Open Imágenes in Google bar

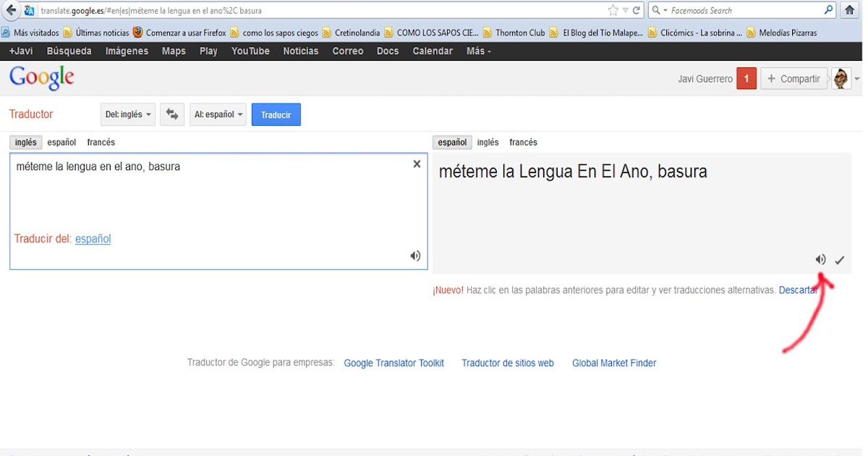coord(127,51)
